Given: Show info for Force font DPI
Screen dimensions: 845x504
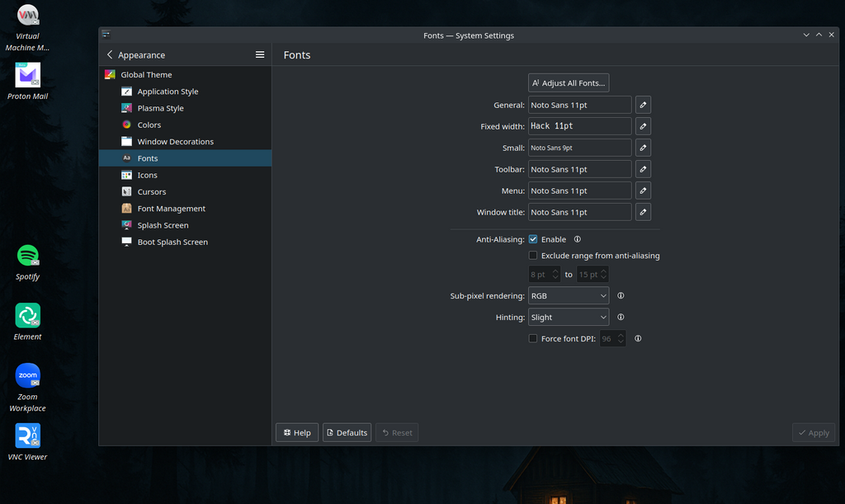Looking at the screenshot, I should [x=638, y=339].
